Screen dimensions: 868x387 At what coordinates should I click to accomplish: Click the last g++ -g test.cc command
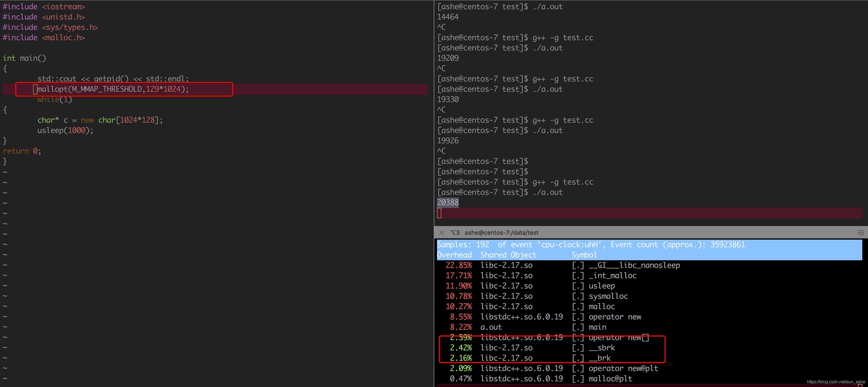(563, 182)
